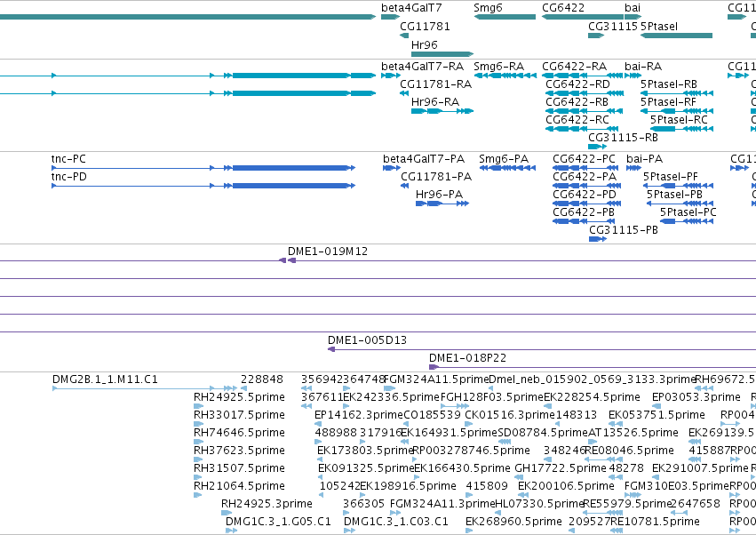Select RH33017.5prime EST label
This screenshot has height=535, width=756.
239,415
